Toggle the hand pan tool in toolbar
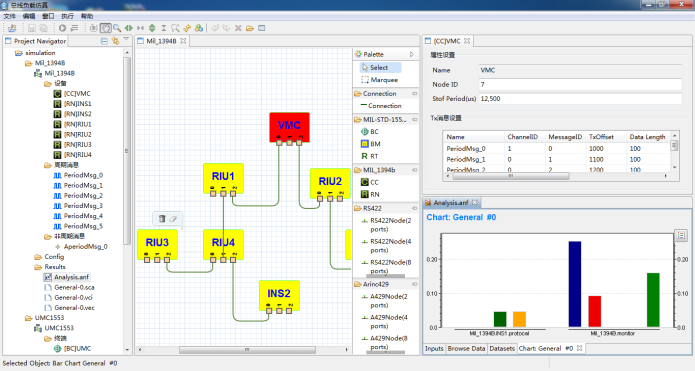Image resolution: width=695 pixels, height=371 pixels. [x=105, y=28]
